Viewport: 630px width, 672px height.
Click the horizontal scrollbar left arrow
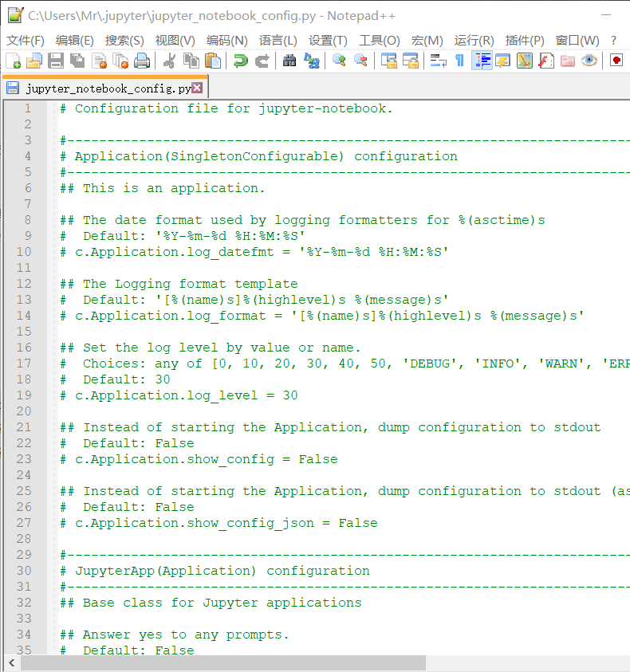[12, 662]
